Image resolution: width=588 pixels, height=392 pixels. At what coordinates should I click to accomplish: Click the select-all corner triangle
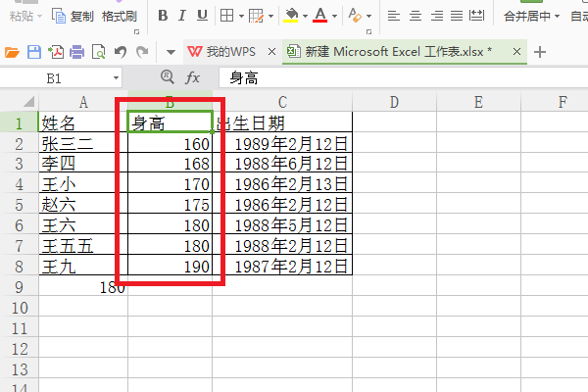click(28, 102)
